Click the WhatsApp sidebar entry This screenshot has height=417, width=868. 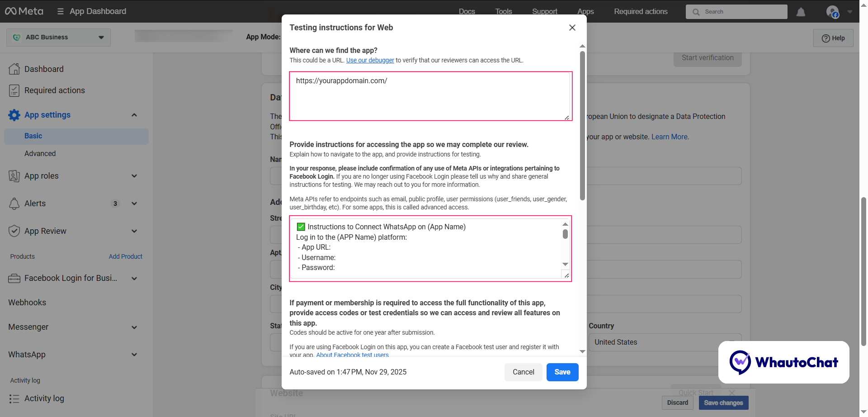click(x=27, y=355)
